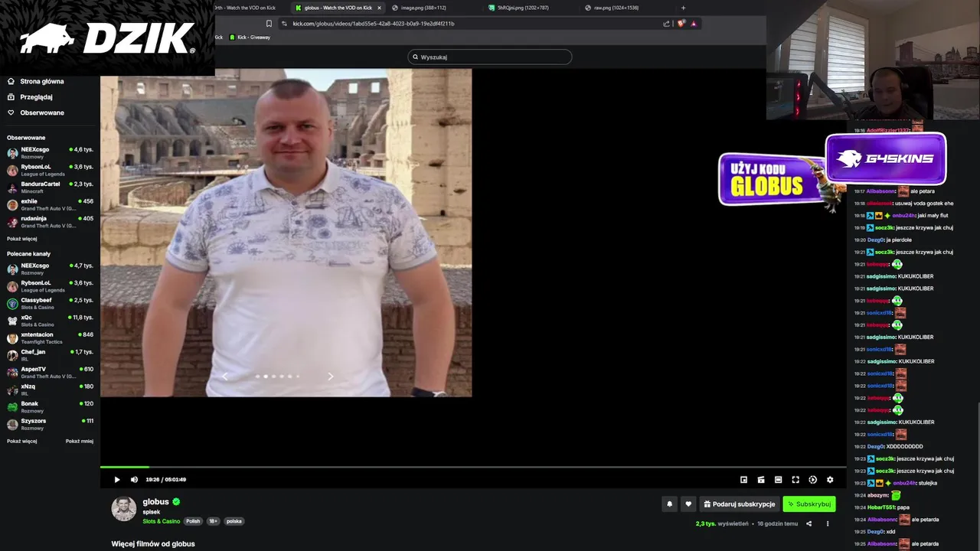Screen dimensions: 980x551
Task: Show previous image with left arrow
Action: coord(225,376)
